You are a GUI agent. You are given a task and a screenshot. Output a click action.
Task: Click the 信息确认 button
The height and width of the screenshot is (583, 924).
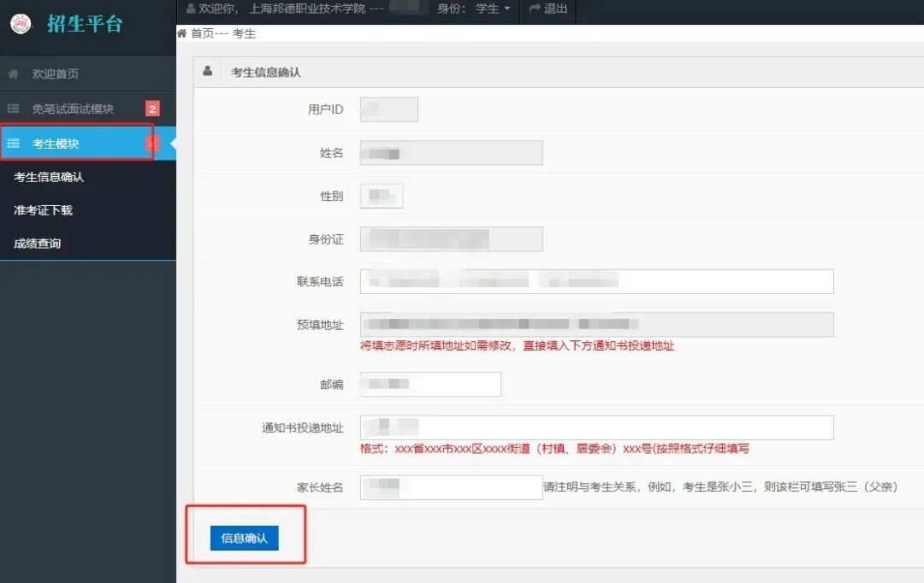tap(244, 538)
